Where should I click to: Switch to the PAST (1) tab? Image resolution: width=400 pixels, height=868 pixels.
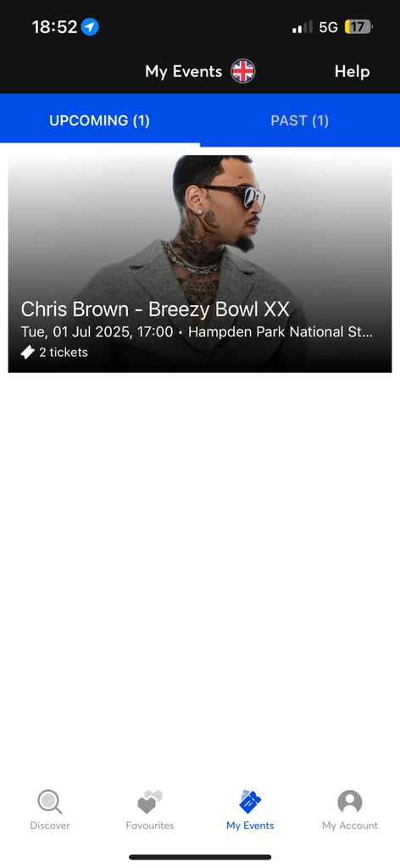tap(300, 120)
